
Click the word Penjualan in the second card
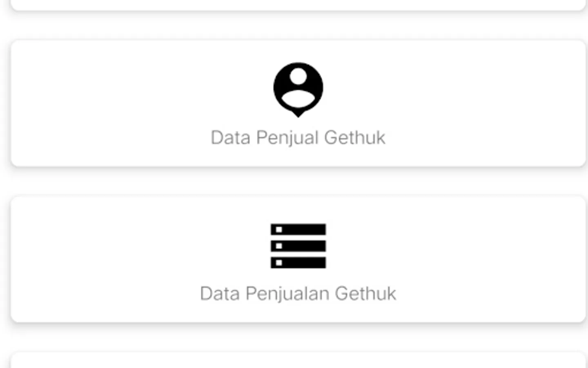pos(287,294)
